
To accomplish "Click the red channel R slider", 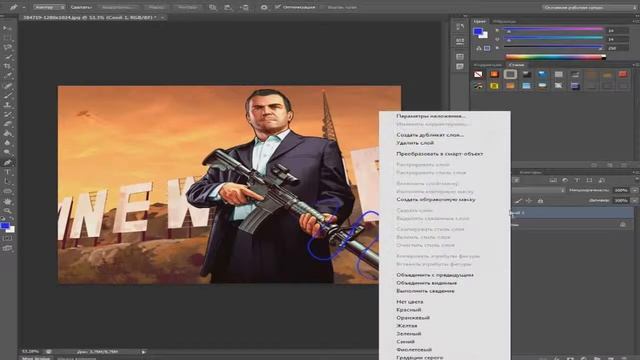I will [x=554, y=29].
